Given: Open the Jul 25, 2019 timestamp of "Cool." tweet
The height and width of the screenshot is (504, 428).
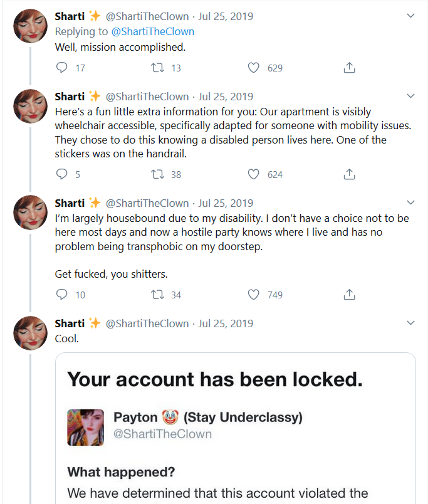Looking at the screenshot, I should pyautogui.click(x=226, y=323).
